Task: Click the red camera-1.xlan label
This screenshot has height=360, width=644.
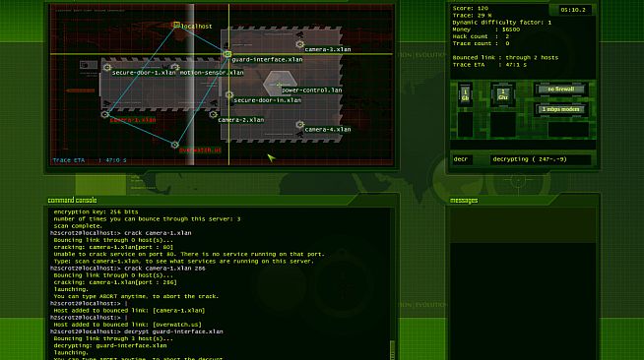Action: click(x=133, y=120)
